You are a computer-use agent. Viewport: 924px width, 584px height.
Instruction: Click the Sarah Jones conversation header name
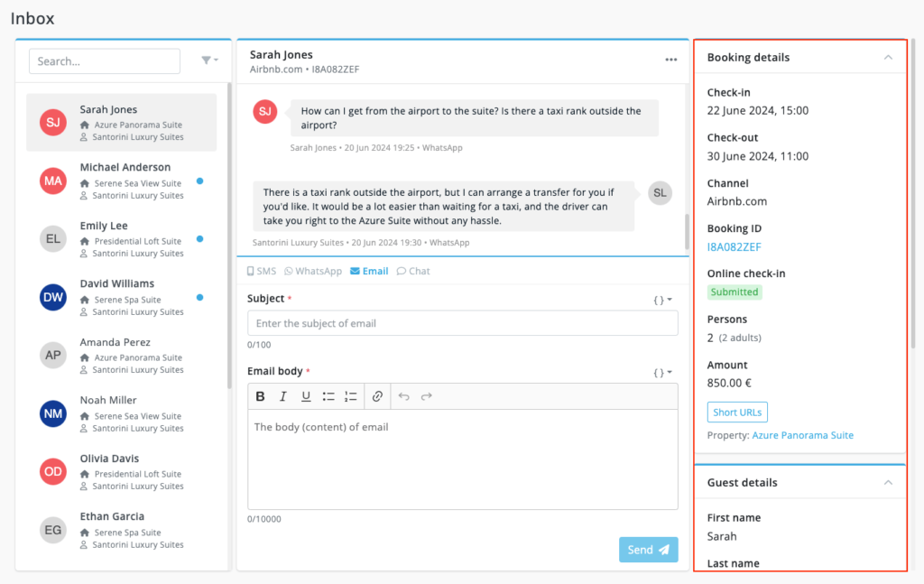(x=282, y=55)
